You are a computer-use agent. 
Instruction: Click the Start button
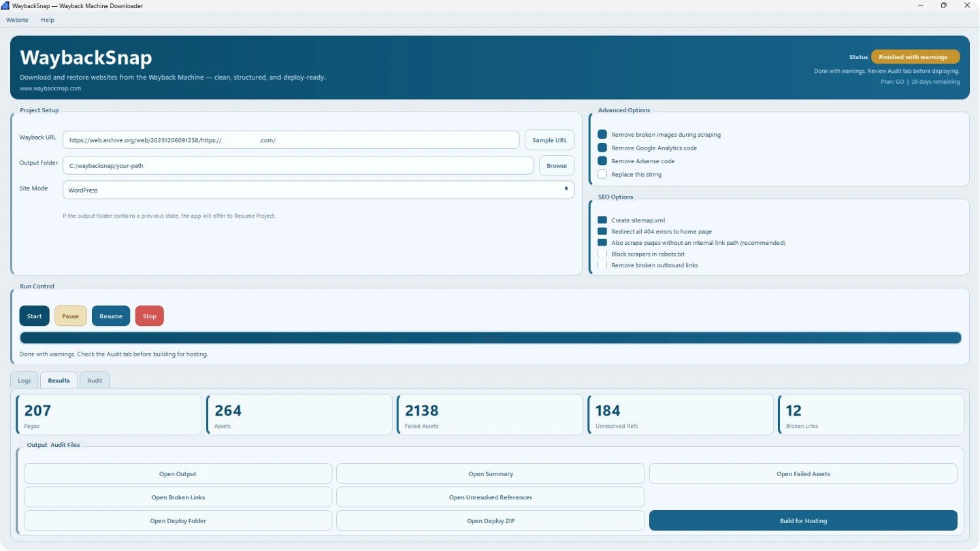pos(35,316)
